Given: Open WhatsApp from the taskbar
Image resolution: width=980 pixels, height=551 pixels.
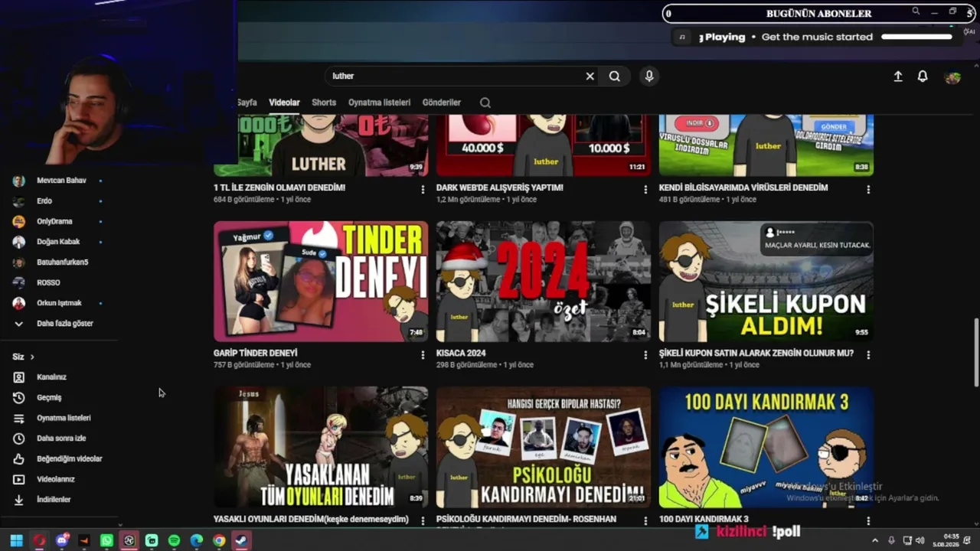Looking at the screenshot, I should click(106, 541).
